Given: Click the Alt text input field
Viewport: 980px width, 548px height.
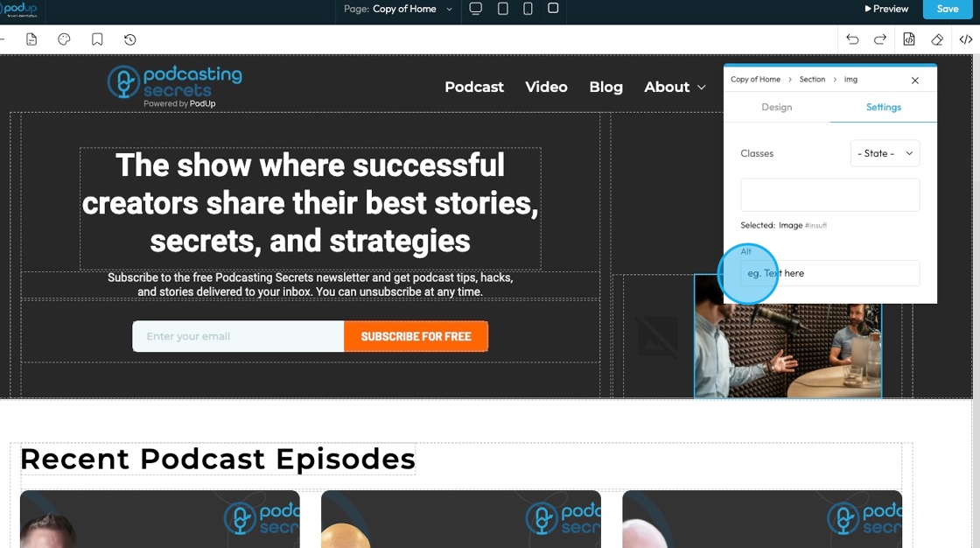Looking at the screenshot, I should tap(830, 273).
